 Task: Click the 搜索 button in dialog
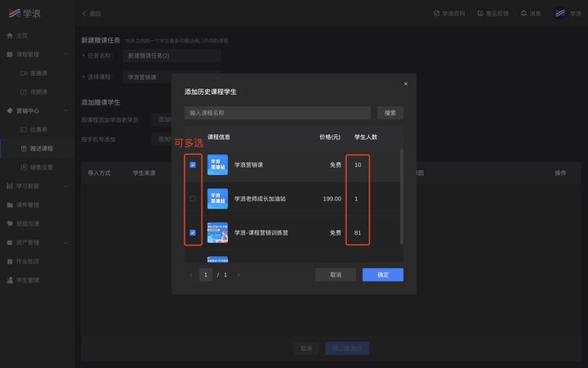point(390,113)
